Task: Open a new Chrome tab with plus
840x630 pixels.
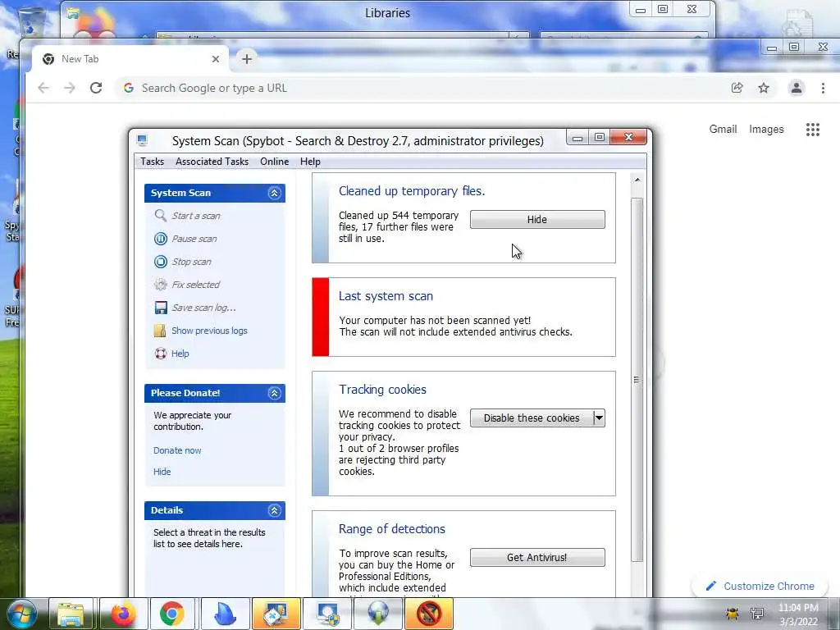Action: tap(246, 59)
